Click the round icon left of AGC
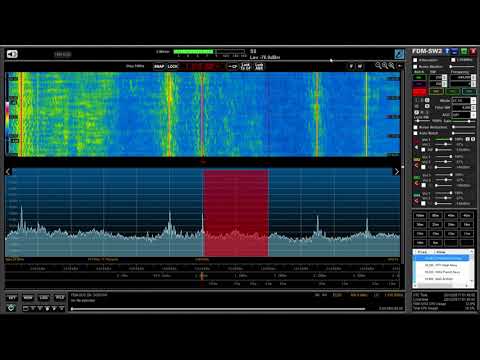This screenshot has height=360, width=480. (416, 113)
